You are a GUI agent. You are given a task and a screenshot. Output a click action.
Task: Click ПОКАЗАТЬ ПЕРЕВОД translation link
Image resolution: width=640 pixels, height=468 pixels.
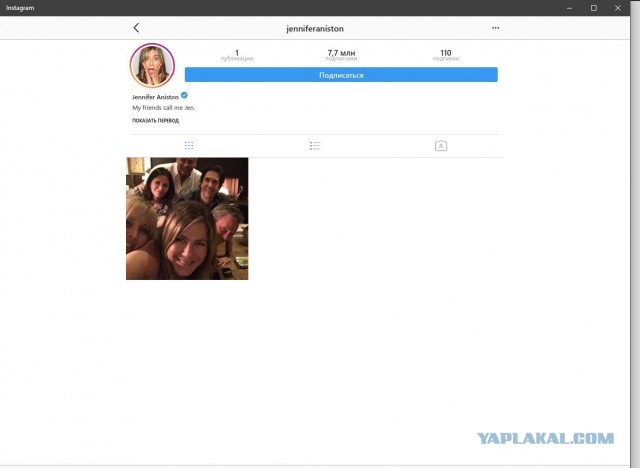point(156,120)
